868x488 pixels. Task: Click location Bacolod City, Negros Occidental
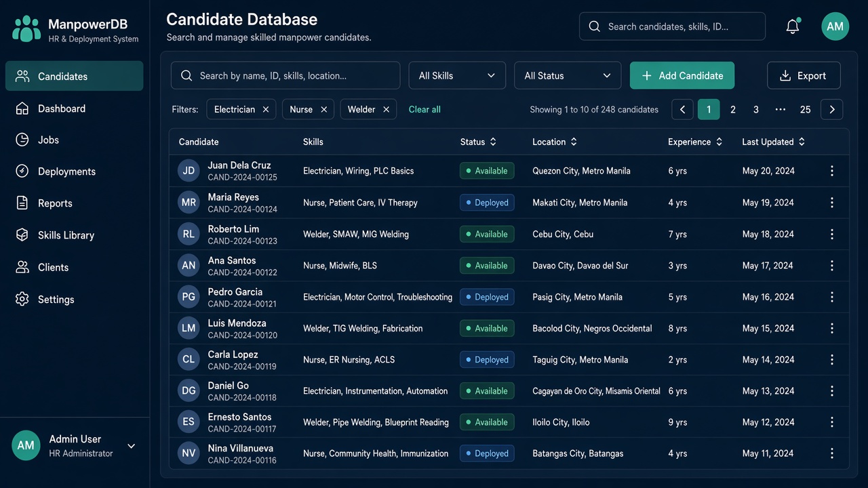tap(592, 328)
